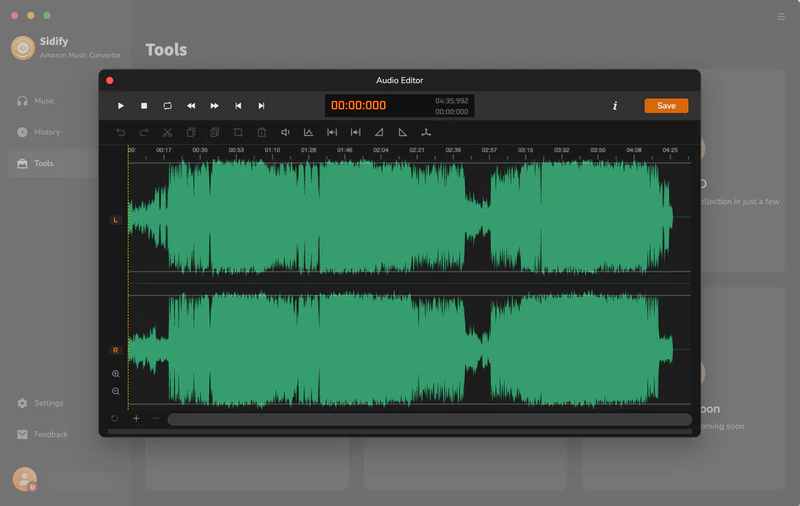Paste the copied audio
This screenshot has width=800, height=506.
(214, 133)
